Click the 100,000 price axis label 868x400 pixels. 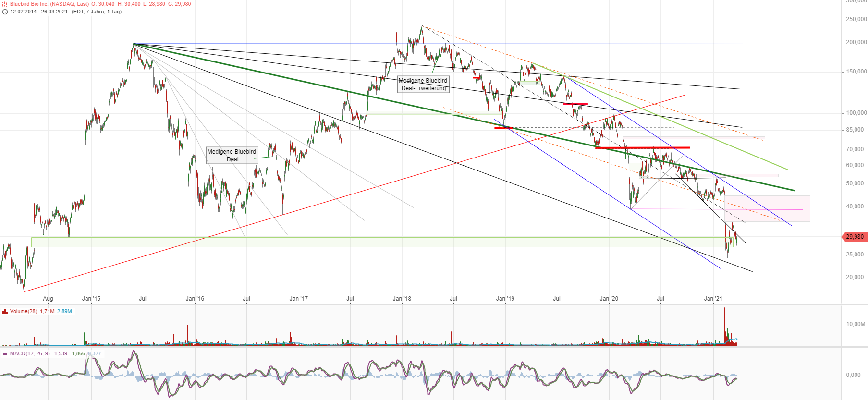[856, 113]
